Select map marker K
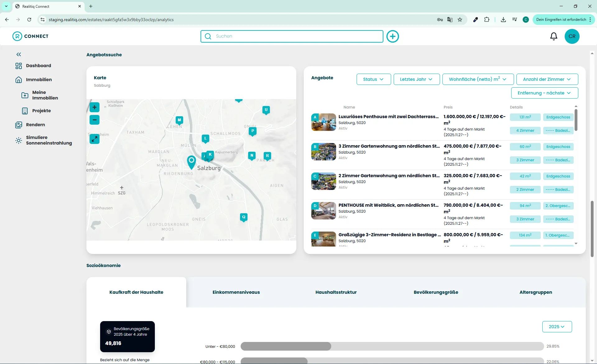This screenshot has width=597, height=364. pyautogui.click(x=210, y=155)
